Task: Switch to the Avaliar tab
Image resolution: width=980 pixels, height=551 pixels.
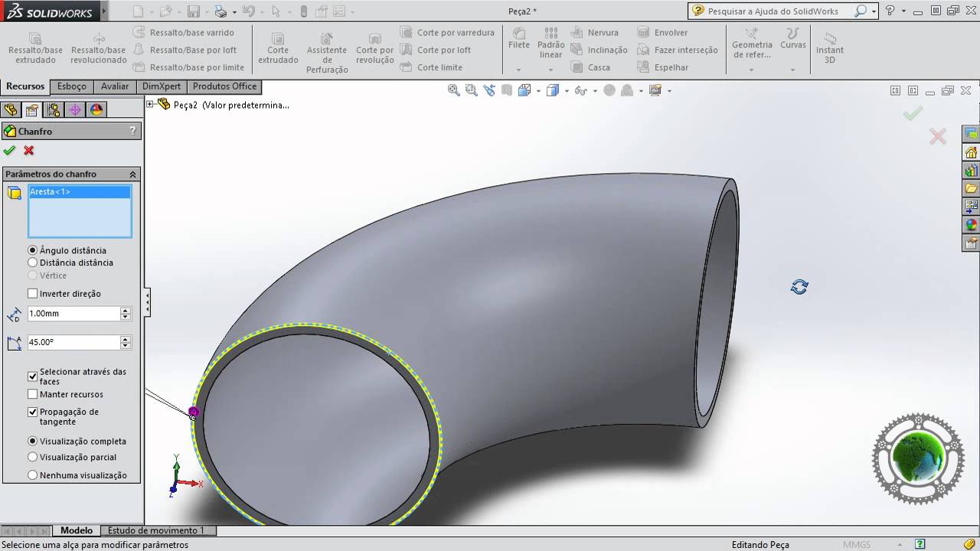Action: click(115, 86)
